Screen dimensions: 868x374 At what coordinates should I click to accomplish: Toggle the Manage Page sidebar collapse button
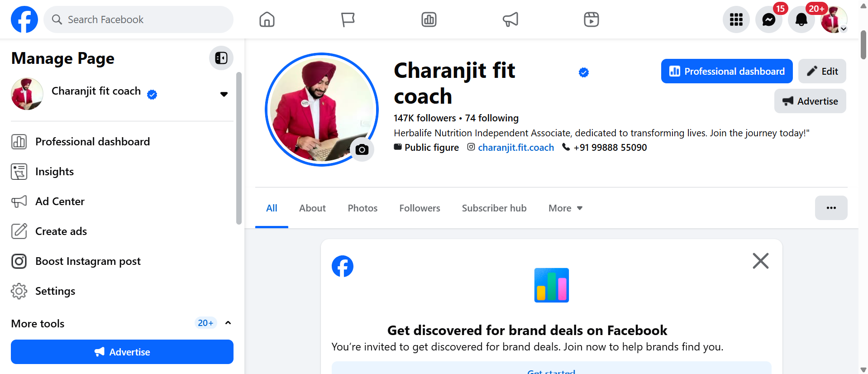[x=221, y=58]
